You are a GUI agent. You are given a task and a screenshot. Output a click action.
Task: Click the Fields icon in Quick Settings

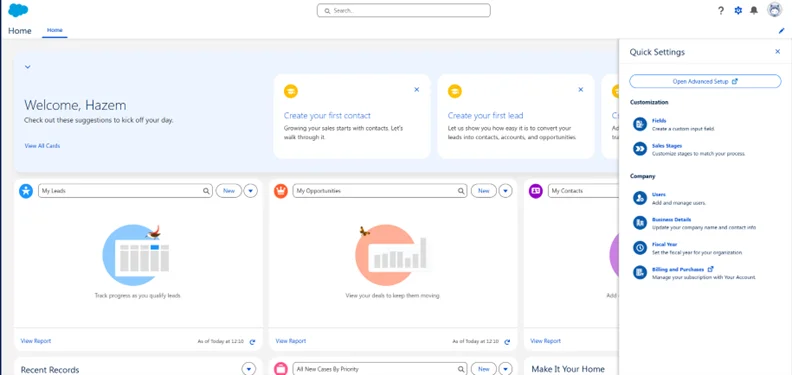pos(640,124)
